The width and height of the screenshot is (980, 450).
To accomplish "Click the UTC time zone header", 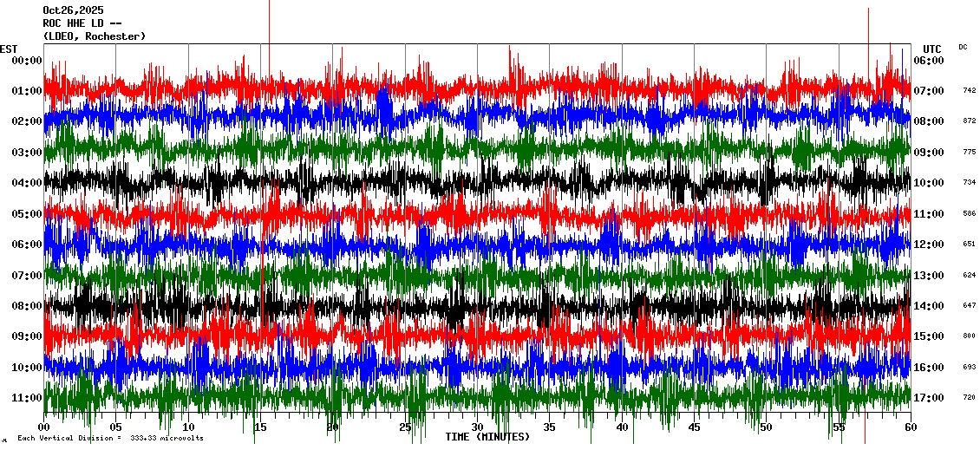I will pyautogui.click(x=931, y=49).
